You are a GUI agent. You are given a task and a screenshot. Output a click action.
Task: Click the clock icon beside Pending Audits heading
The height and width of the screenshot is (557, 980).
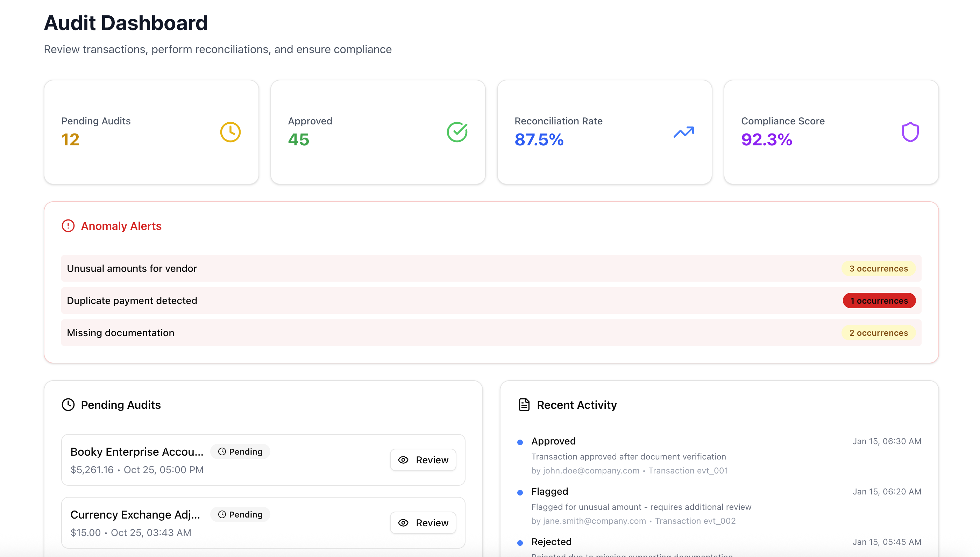(68, 405)
